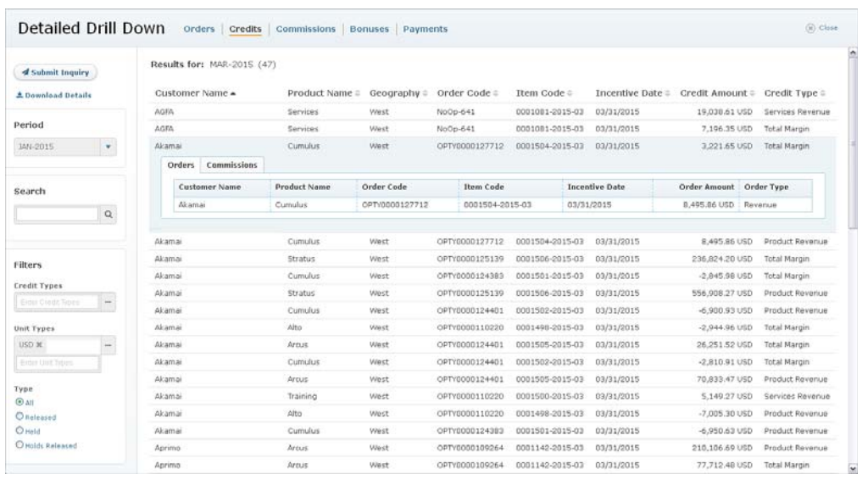Click the scrollbar down arrow
This screenshot has height=480, width=868.
pyautogui.click(x=853, y=468)
